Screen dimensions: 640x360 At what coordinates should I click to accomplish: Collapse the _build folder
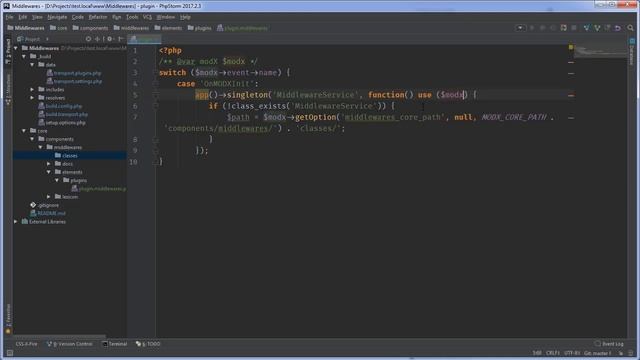(x=24, y=56)
